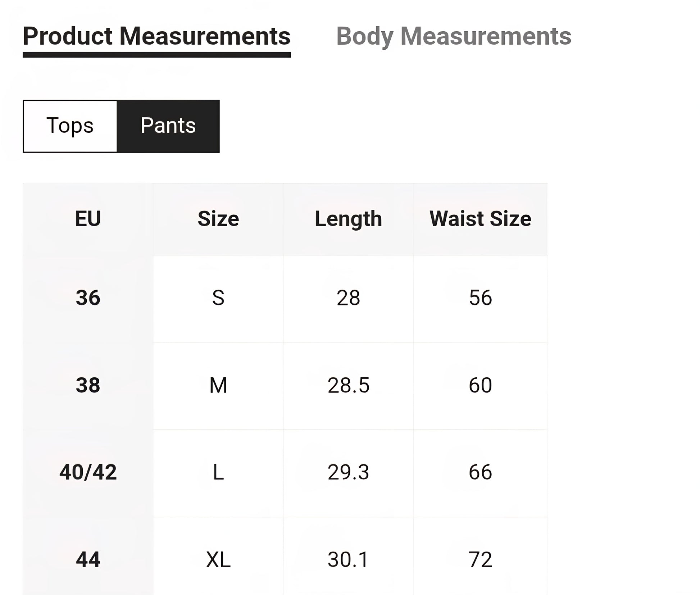Select the Pants size category
Image resolution: width=700 pixels, height=595 pixels.
tap(168, 126)
